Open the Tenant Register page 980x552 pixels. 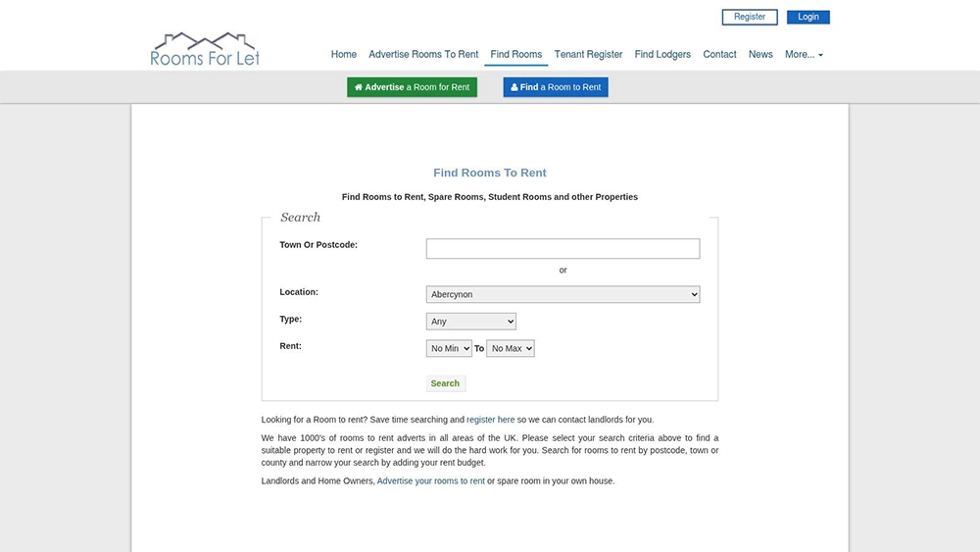[588, 54]
